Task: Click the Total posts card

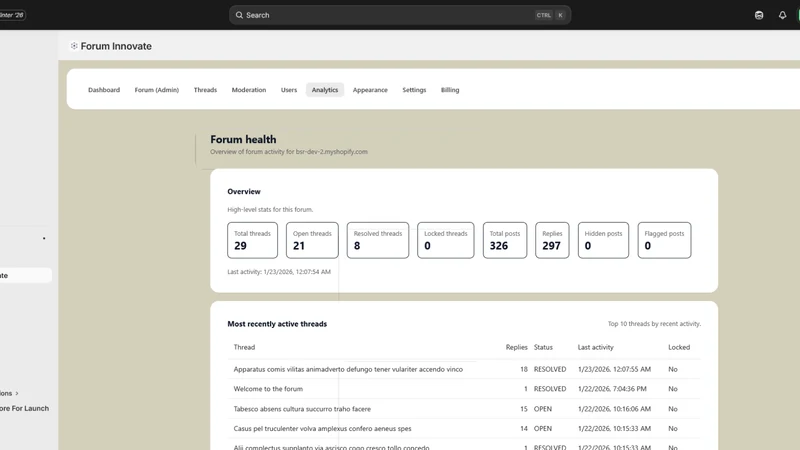Action: tap(505, 240)
